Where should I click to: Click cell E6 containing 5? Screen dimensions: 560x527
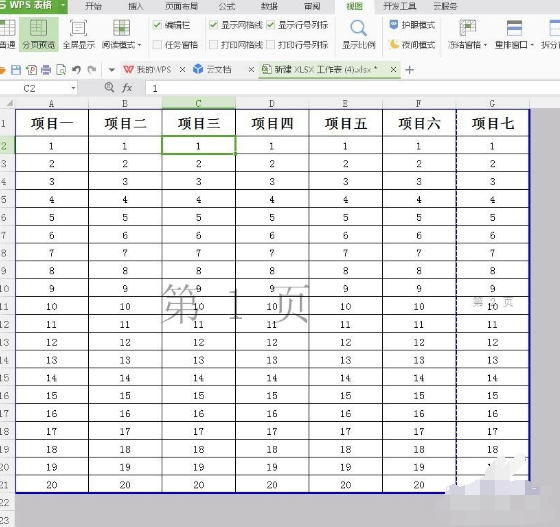tap(345, 217)
